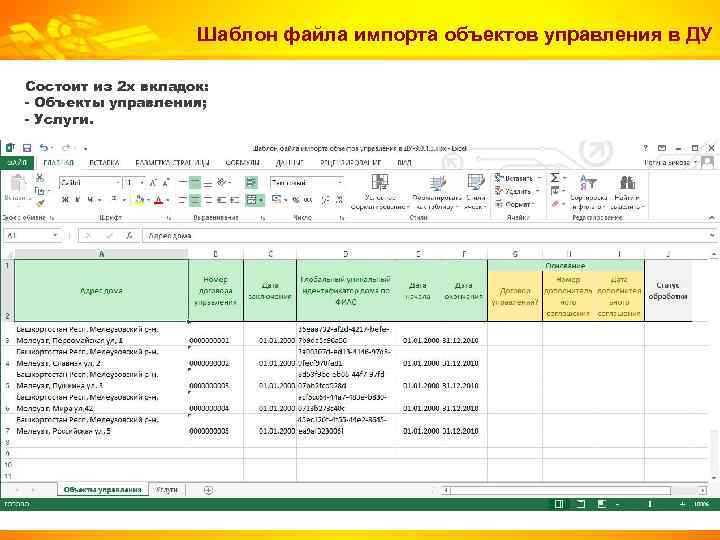Click the increase indent icon

pos(235,200)
